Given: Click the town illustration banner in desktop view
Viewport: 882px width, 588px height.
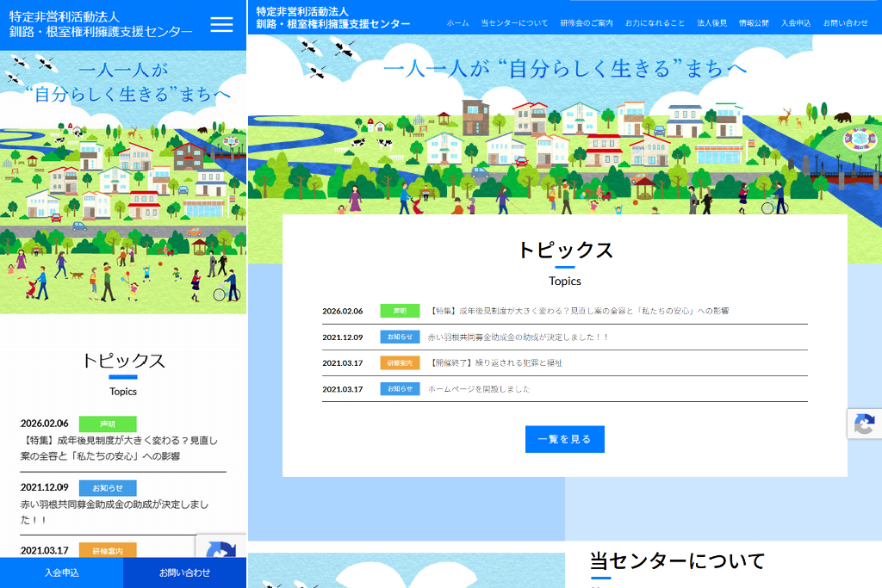Looking at the screenshot, I should coord(565,125).
